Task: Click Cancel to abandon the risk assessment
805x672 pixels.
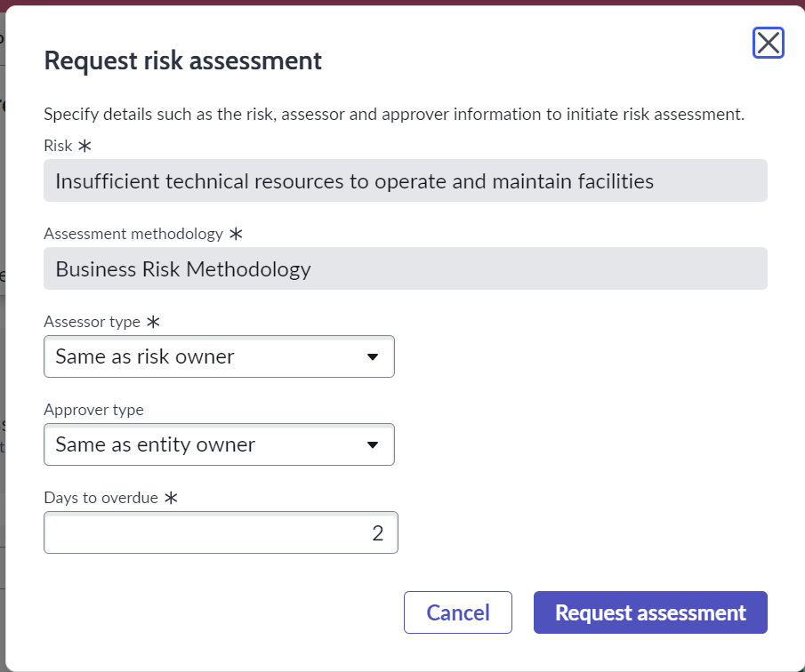Action: (x=457, y=612)
